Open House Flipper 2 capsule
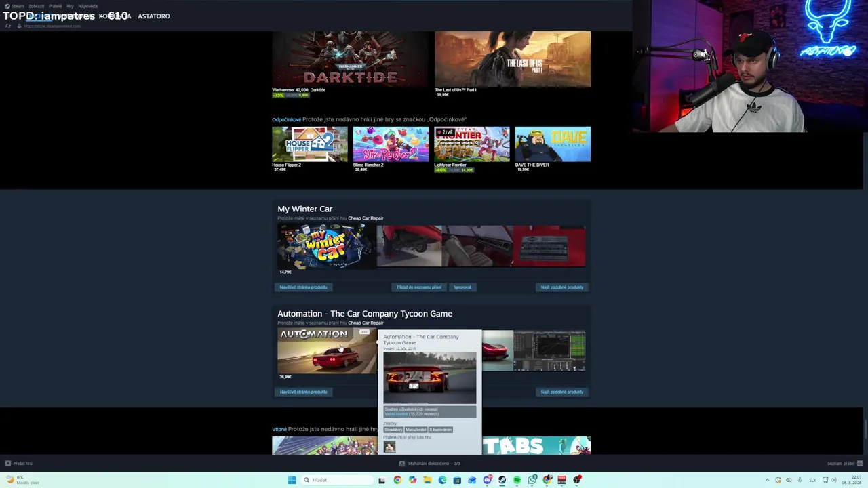Image resolution: width=868 pixels, height=488 pixels. [310, 144]
